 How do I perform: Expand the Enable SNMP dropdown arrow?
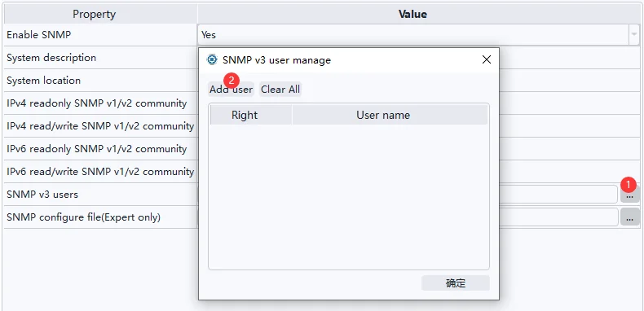pos(633,35)
